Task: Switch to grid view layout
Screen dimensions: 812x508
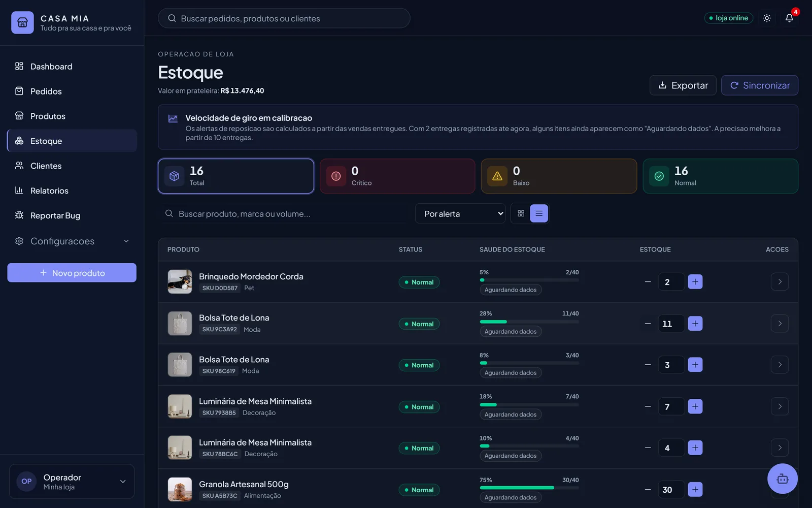Action: pyautogui.click(x=521, y=213)
